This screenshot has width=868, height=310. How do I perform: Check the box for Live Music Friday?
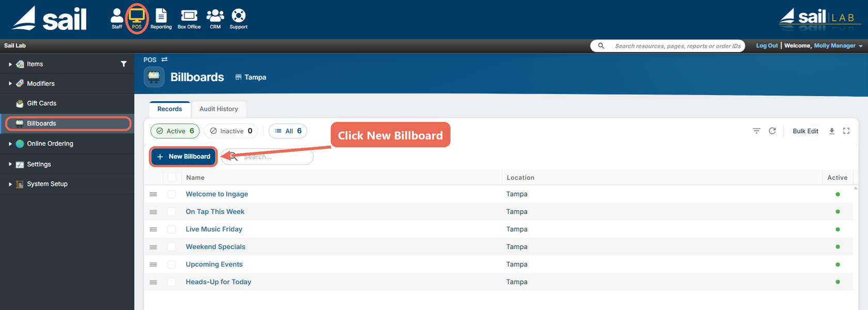pyautogui.click(x=172, y=229)
